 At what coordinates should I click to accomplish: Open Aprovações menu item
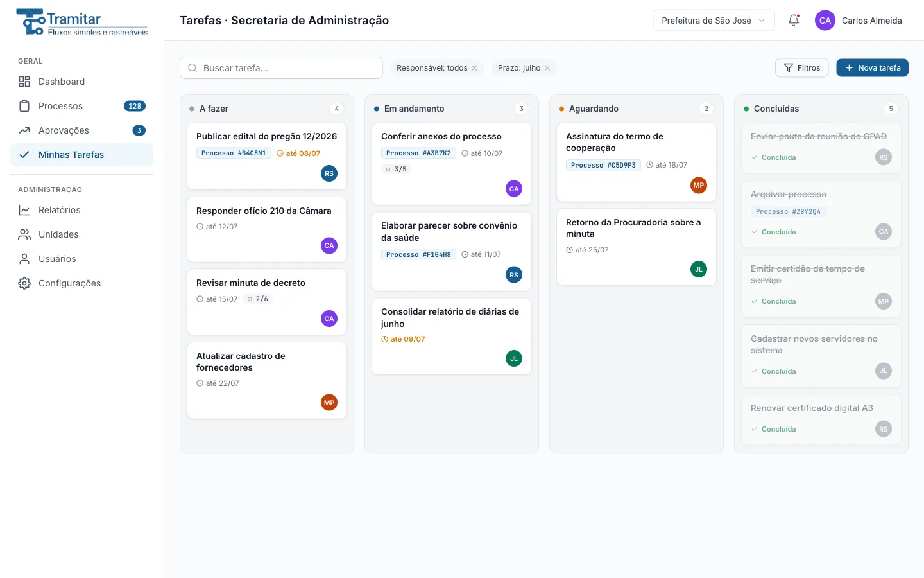coord(81,130)
